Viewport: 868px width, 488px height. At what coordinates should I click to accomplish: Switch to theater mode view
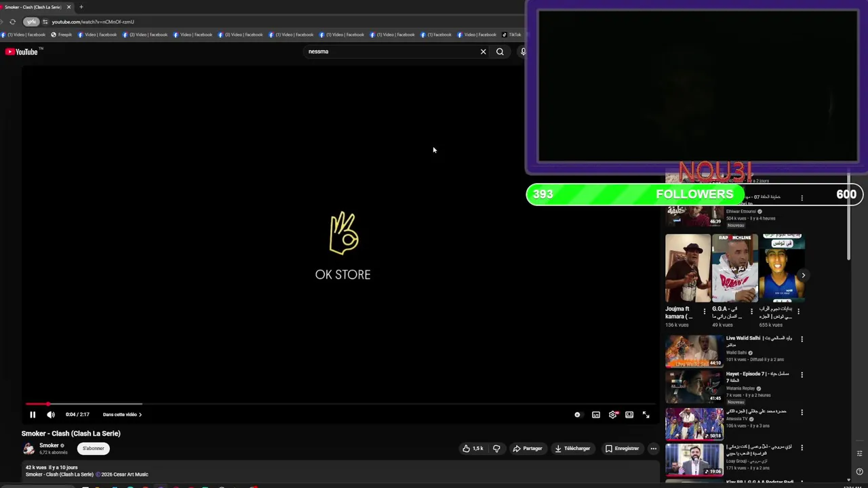pos(629,415)
